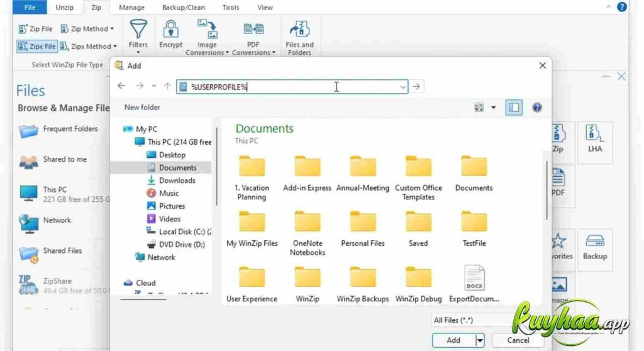Image resolution: width=644 pixels, height=351 pixels.
Task: Select the WinZip Backups folder
Action: point(363,285)
